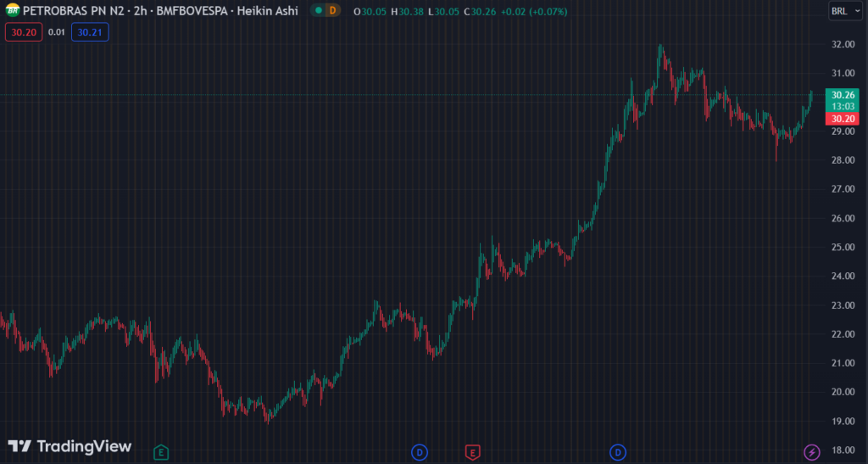
Task: Click the green 30.26 current price label
Action: [x=842, y=95]
